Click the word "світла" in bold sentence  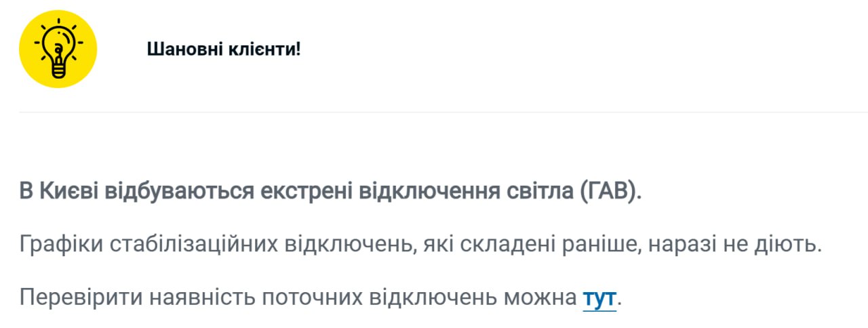[540, 191]
